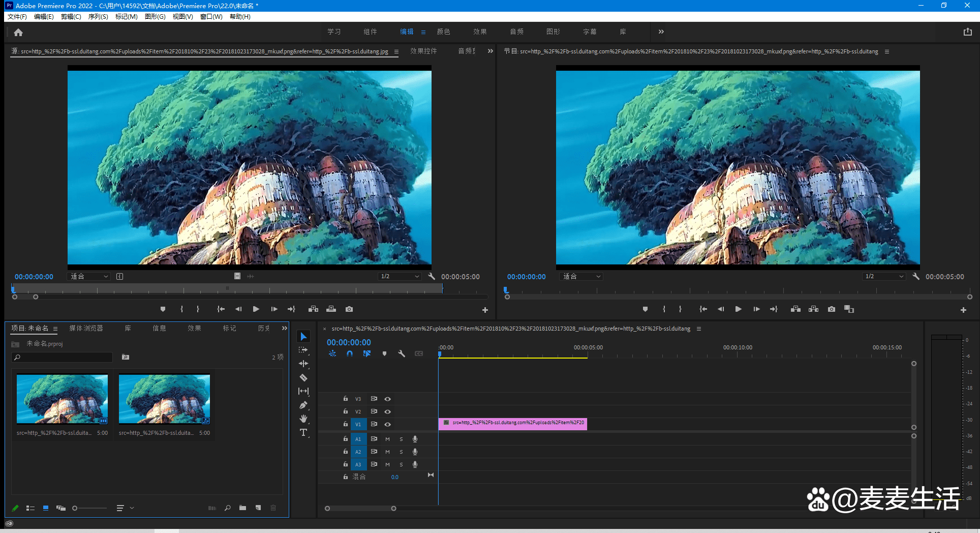Click Extract button in Program monitor
Viewport: 980px width, 533px height.
point(814,309)
